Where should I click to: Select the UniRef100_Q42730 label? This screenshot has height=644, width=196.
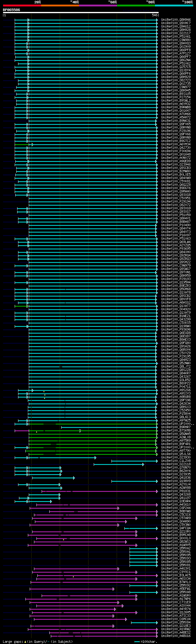(x=176, y=148)
